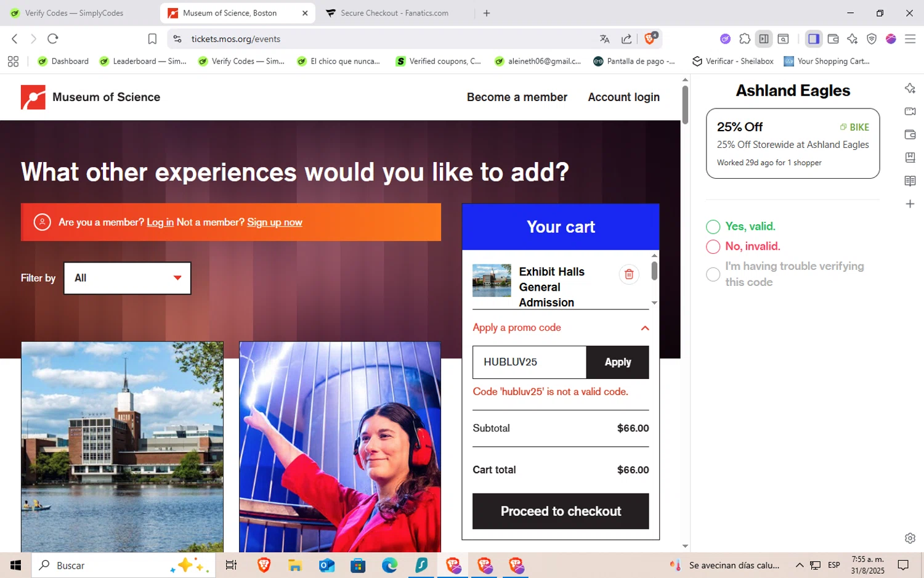The width and height of the screenshot is (924, 578).
Task: Collapse the Apply a promo code section
Action: click(645, 328)
